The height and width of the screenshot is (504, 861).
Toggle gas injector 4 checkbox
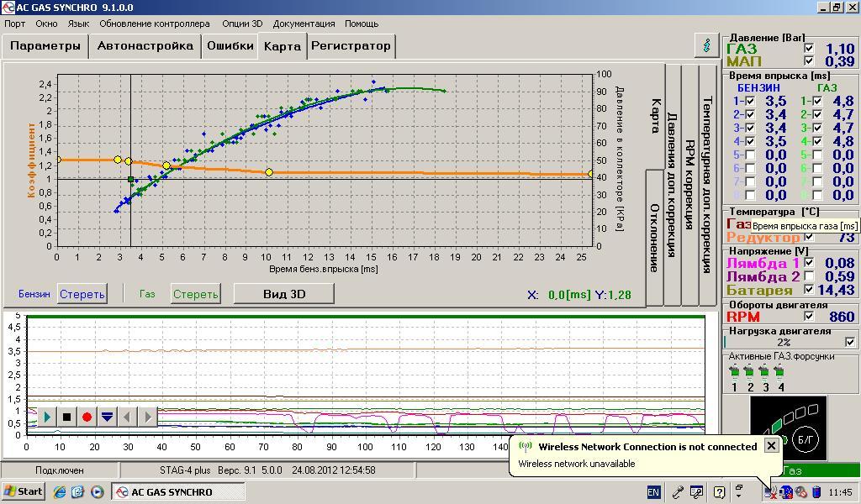(817, 141)
